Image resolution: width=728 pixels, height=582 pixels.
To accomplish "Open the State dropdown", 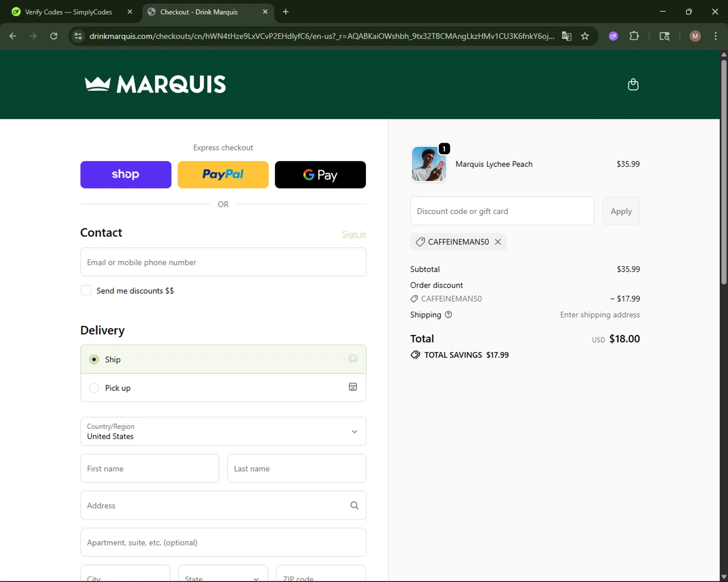I will point(223,573).
